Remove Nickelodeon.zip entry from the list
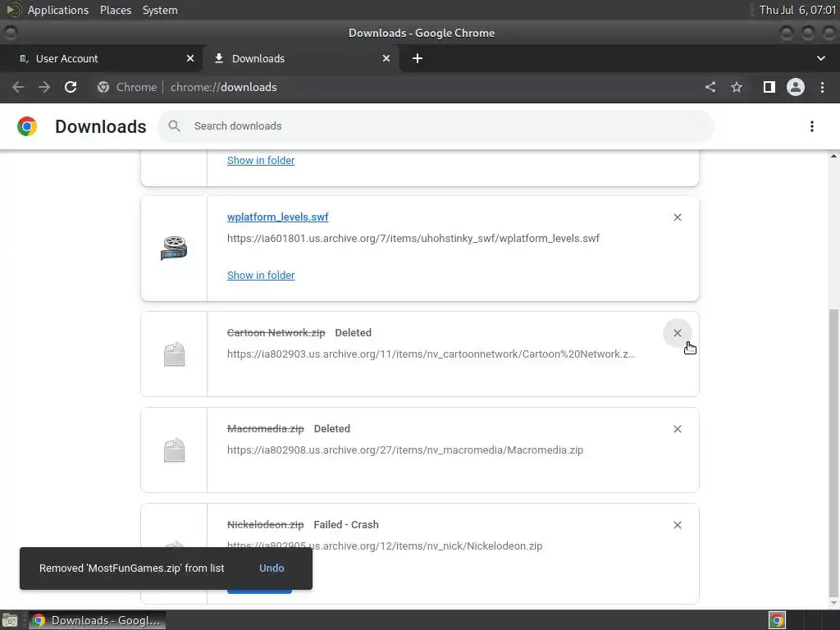Screen dimensions: 840x630 coord(678,525)
